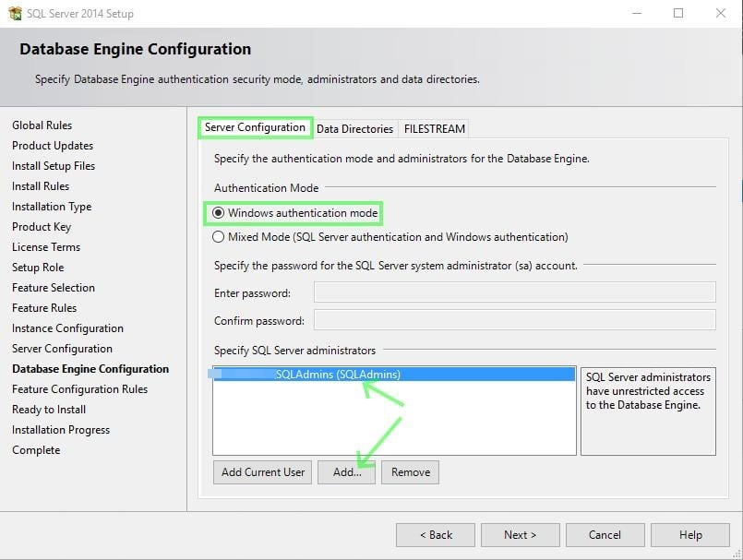This screenshot has width=743, height=560.
Task: Click Global Rules in the steps list
Action: tap(42, 125)
